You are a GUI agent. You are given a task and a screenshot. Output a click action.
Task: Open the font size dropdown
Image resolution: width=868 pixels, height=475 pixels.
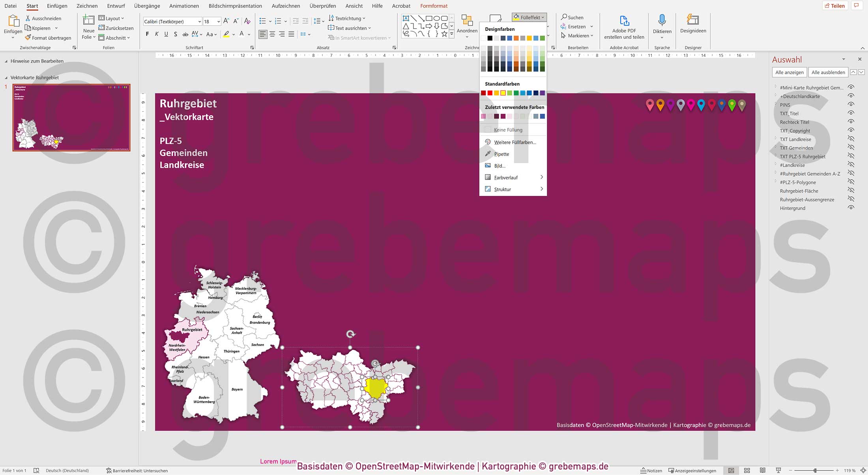pos(218,21)
